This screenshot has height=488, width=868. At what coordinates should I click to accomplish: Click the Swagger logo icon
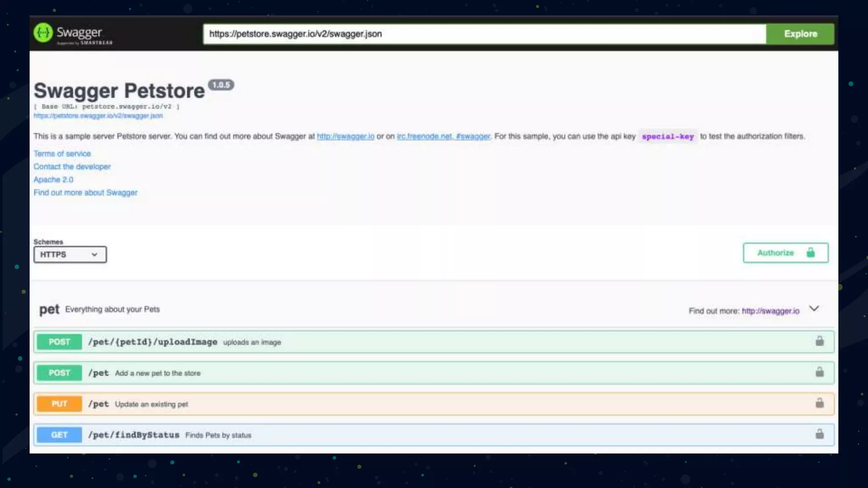point(43,33)
